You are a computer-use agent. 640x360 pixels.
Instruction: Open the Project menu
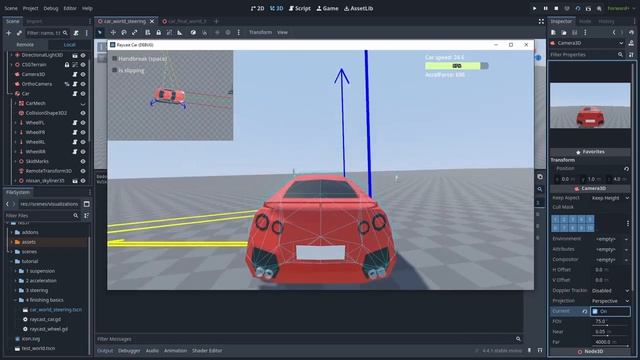click(x=30, y=8)
